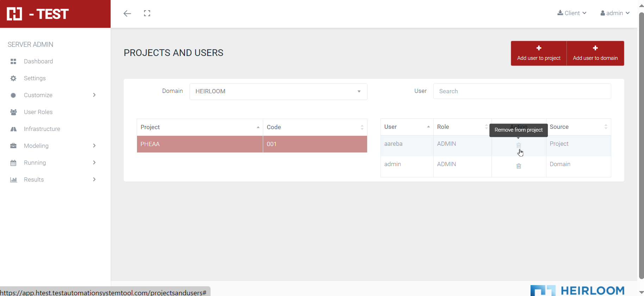The image size is (644, 296).
Task: Click the back arrow icon
Action: pyautogui.click(x=127, y=13)
